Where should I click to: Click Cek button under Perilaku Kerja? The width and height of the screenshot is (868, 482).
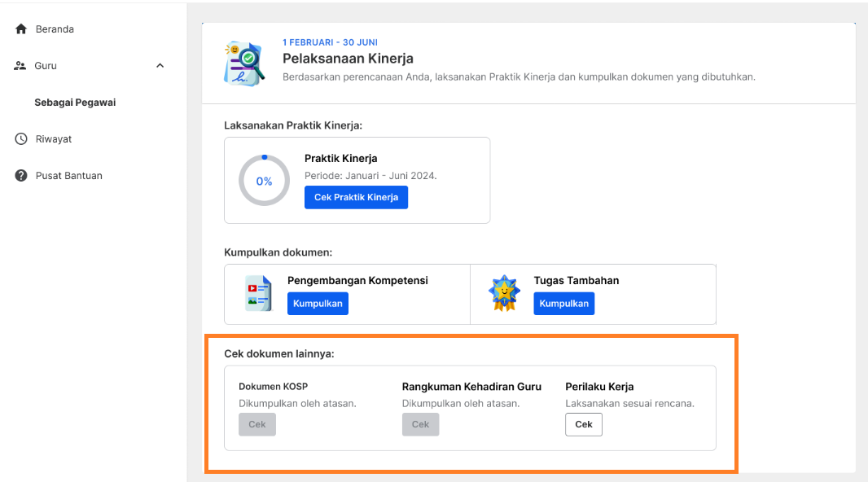584,424
